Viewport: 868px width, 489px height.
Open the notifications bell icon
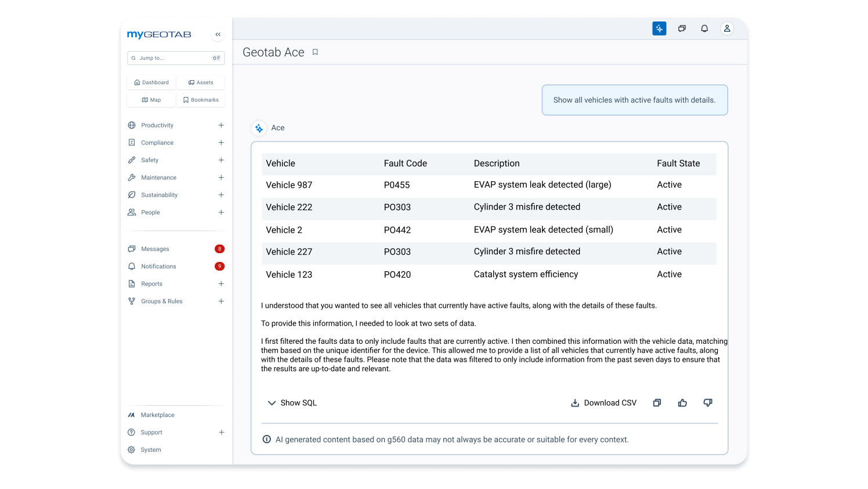tap(704, 28)
